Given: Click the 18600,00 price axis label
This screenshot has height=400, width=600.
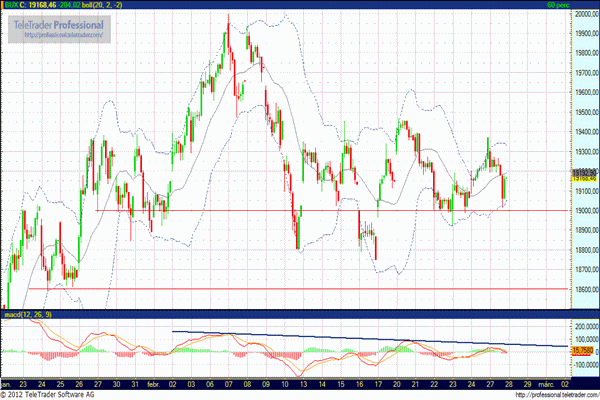Looking at the screenshot, I should click(x=586, y=289).
